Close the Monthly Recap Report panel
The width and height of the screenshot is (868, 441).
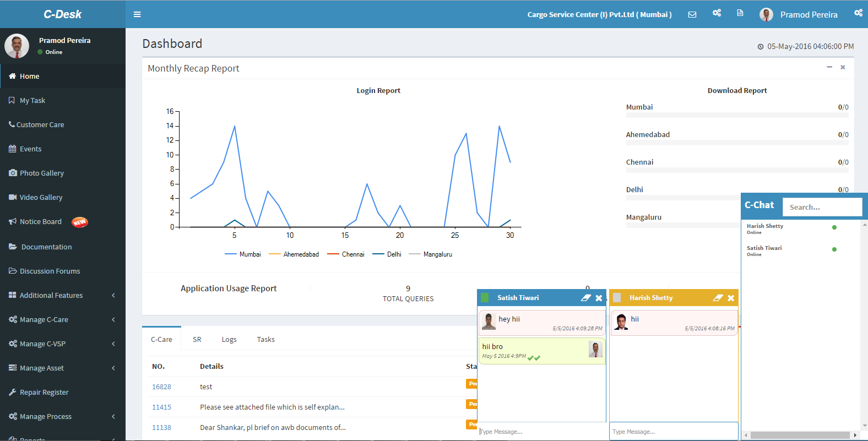point(843,67)
